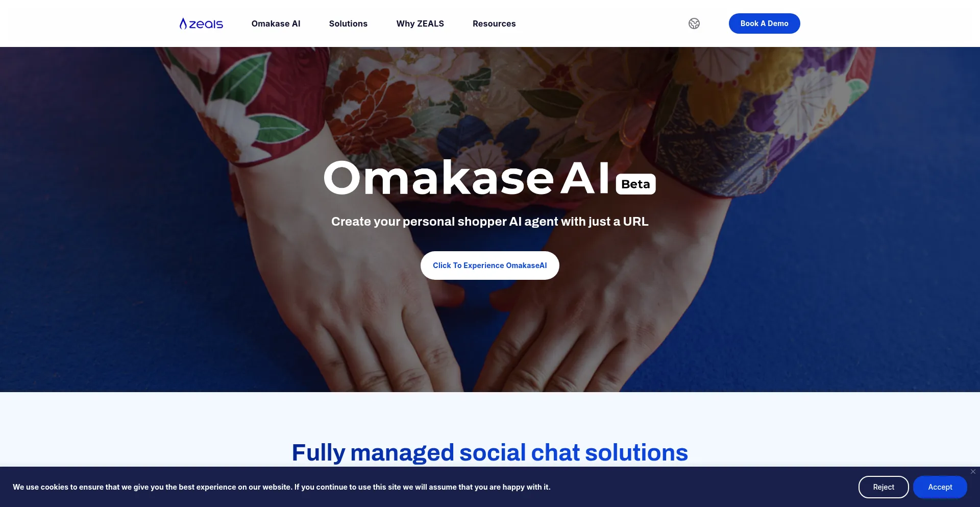Viewport: 980px width, 507px height.
Task: Open the language globe icon
Action: click(694, 23)
